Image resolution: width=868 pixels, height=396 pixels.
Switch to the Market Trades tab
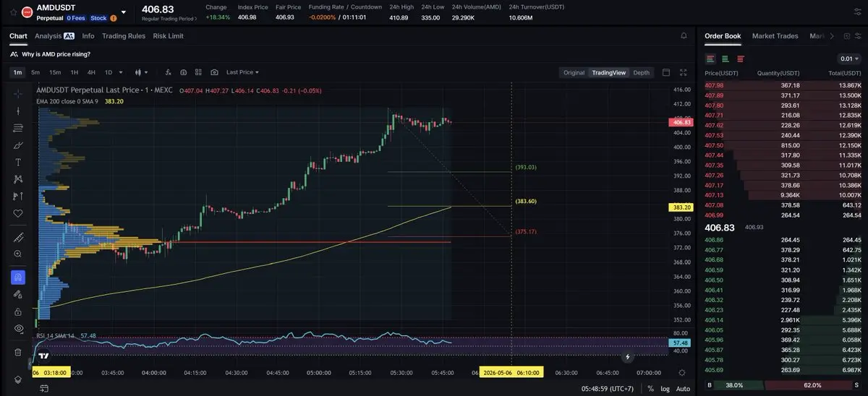pos(775,35)
